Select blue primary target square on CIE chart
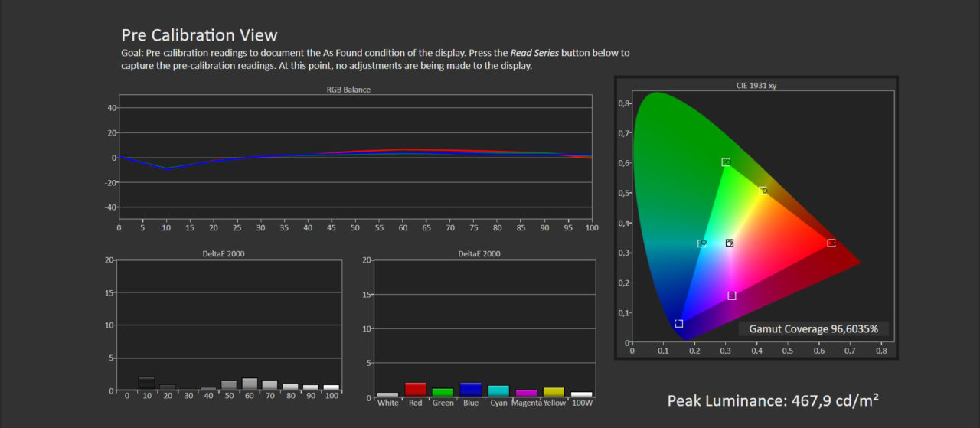This screenshot has height=428, width=980. pos(679,324)
